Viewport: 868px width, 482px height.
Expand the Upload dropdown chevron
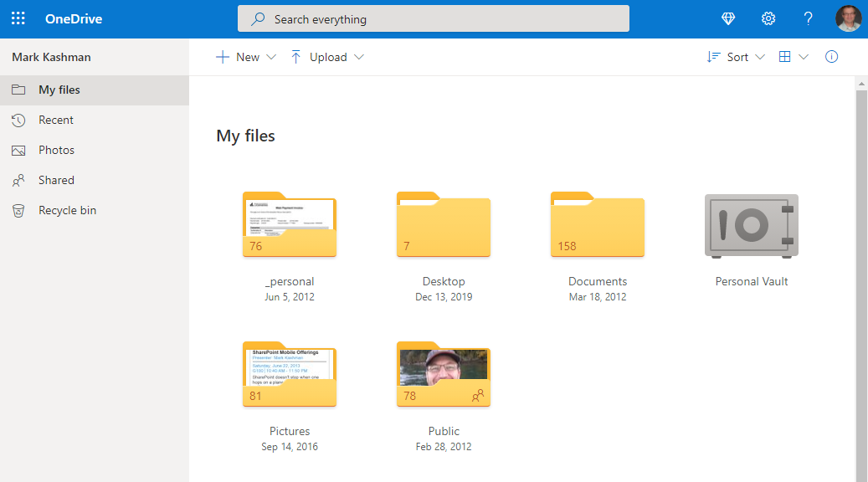point(359,56)
